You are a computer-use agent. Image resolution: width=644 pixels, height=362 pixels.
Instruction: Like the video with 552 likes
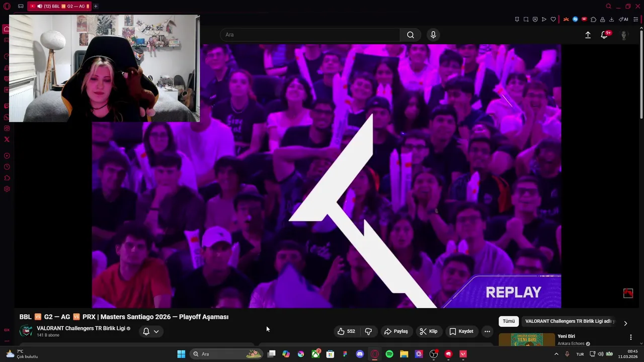pos(346,331)
